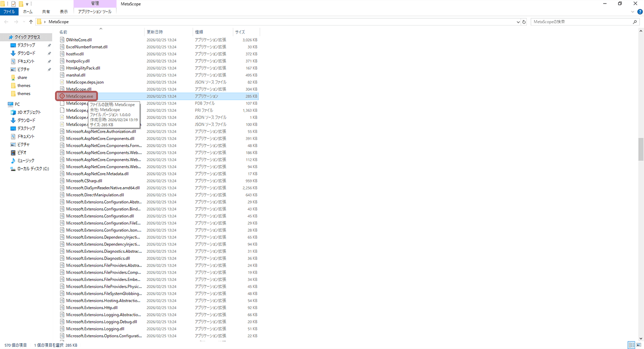Click the properties checkmark icon in title bar
644x349 pixels.
[x=13, y=4]
